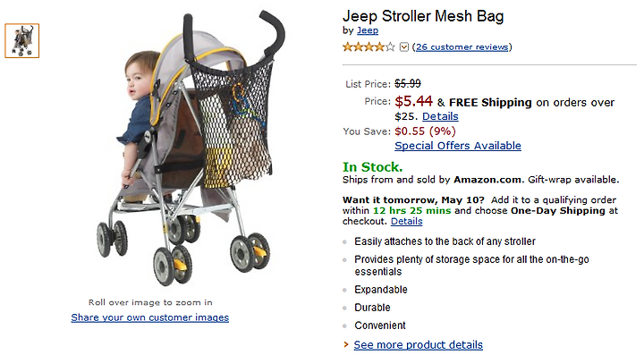View the 26 customer reviews
The width and height of the screenshot is (644, 355).
[462, 47]
